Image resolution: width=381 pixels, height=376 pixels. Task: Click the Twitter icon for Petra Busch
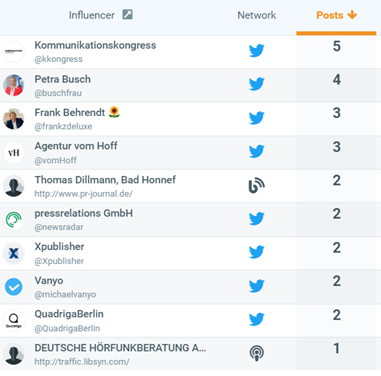click(257, 84)
